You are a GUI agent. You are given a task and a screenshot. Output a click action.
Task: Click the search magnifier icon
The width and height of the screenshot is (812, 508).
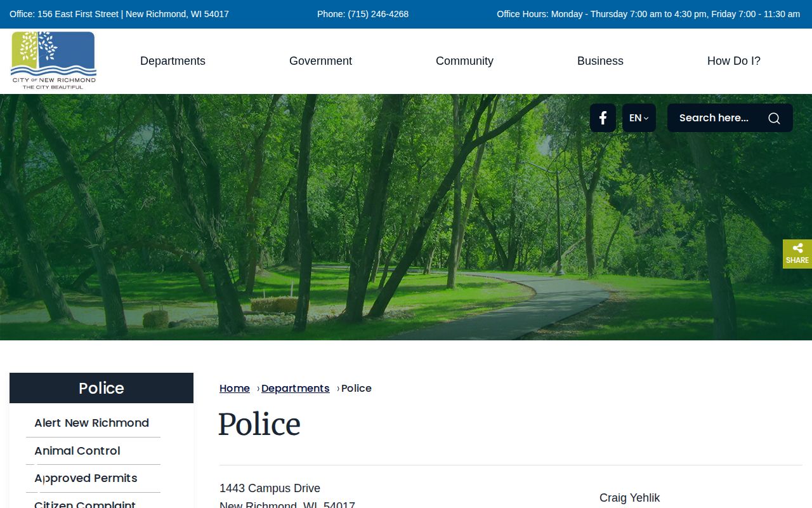pyautogui.click(x=774, y=118)
